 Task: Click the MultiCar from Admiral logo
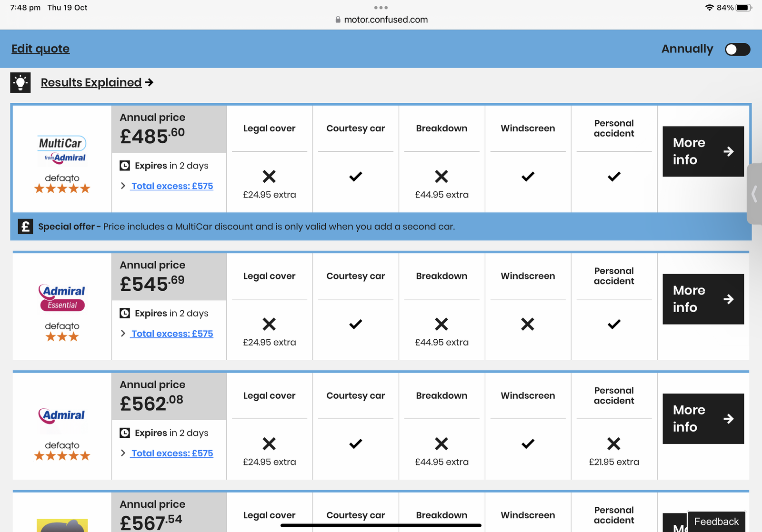pos(62,150)
